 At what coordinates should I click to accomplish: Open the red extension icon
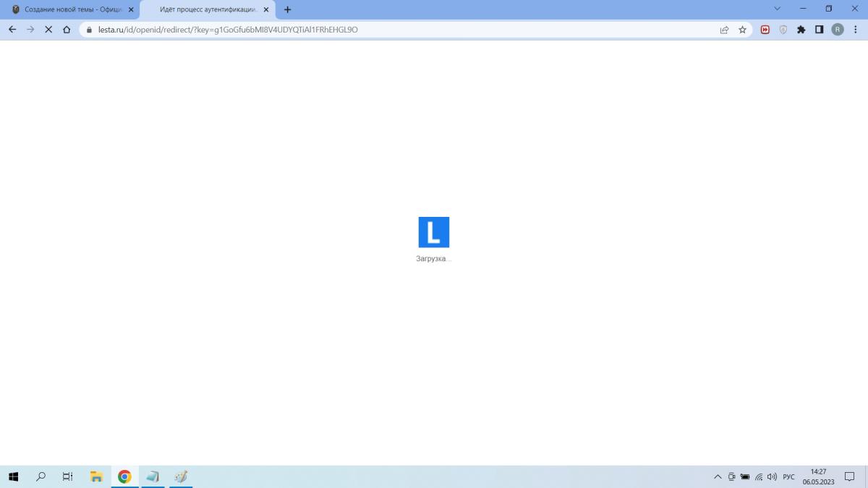click(x=765, y=30)
